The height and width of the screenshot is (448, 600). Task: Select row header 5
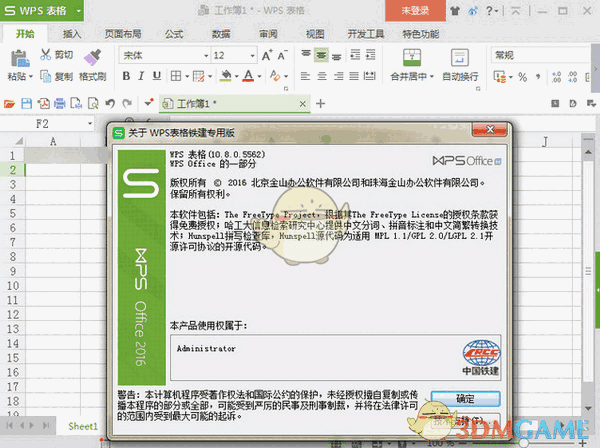pyautogui.click(x=13, y=213)
